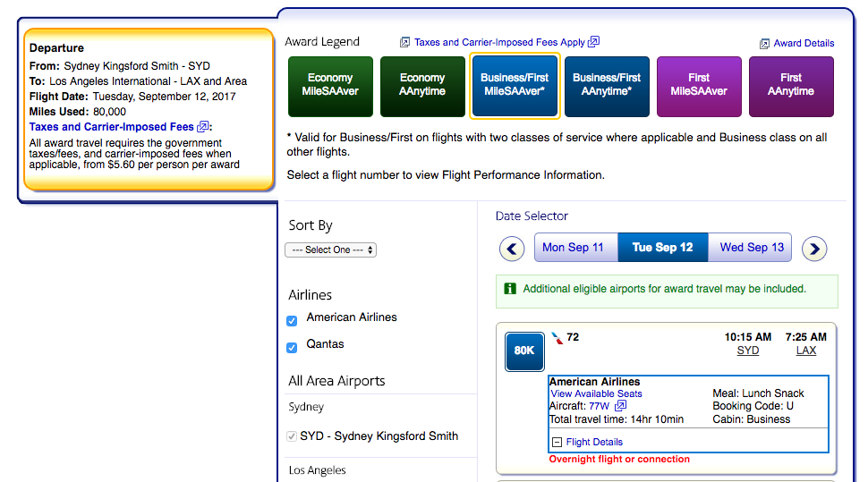Click popup icon after Fees Apply text
The image size is (868, 482).
pos(593,41)
